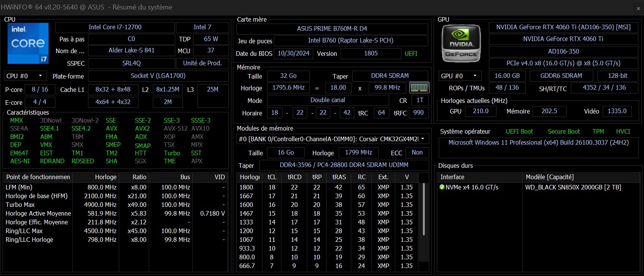
Task: Open the GPU #0 selector dropdown
Action: pyautogui.click(x=460, y=76)
